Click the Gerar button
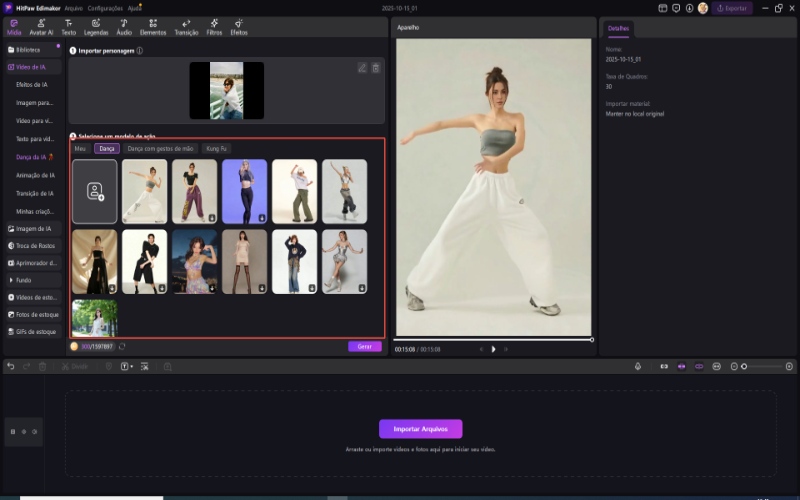Screen dimensions: 800x500 [364, 346]
